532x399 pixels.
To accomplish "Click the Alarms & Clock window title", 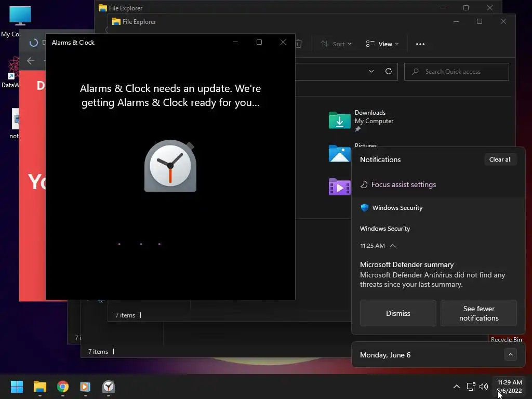I will 73,43.
